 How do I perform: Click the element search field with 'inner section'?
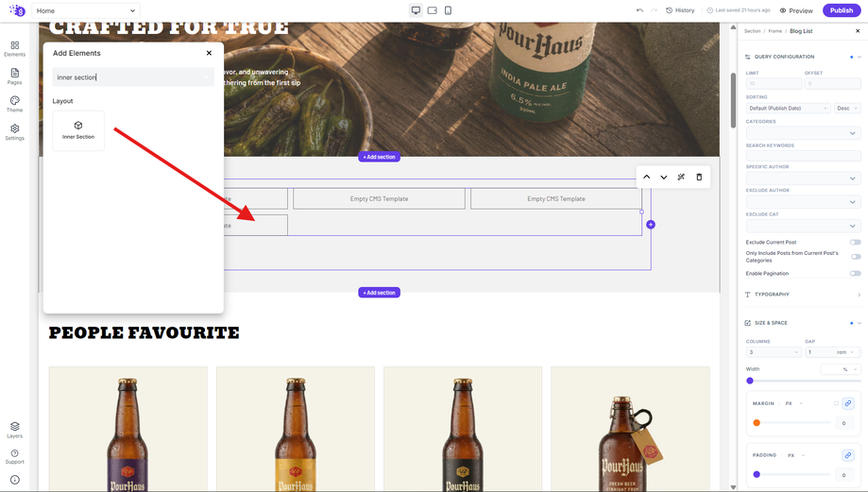133,77
